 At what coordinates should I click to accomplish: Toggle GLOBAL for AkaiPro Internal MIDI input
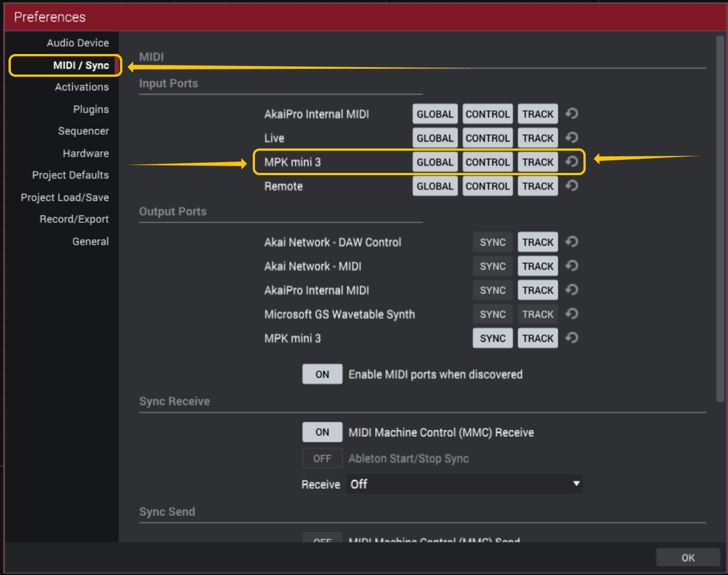click(435, 114)
